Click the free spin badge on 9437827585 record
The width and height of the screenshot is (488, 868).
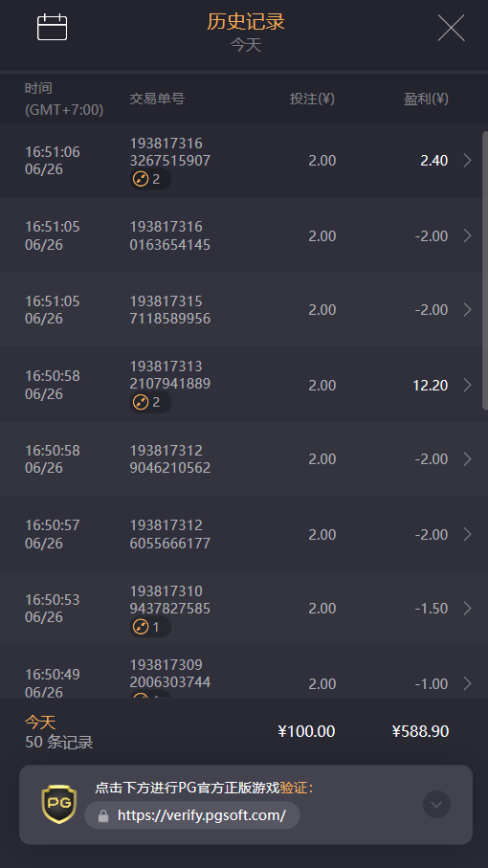click(x=150, y=627)
